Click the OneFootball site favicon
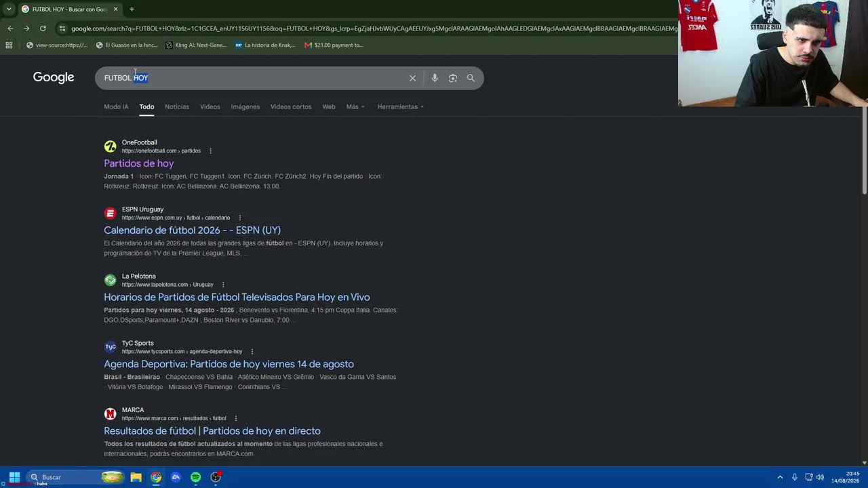868x488 pixels. point(110,146)
